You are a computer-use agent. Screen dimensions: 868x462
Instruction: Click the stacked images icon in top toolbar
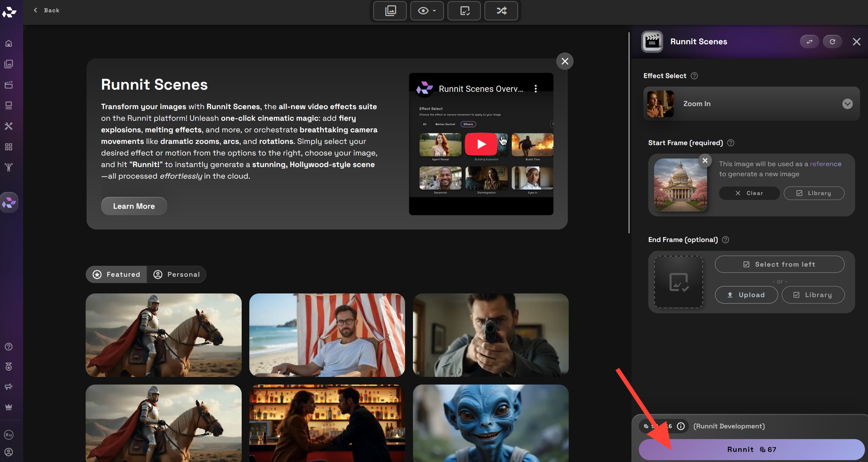point(390,11)
